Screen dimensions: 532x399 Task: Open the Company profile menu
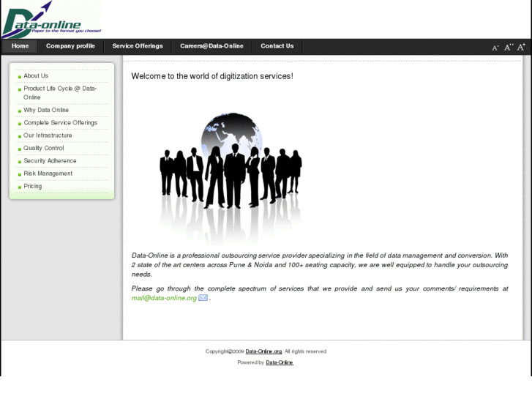point(70,46)
